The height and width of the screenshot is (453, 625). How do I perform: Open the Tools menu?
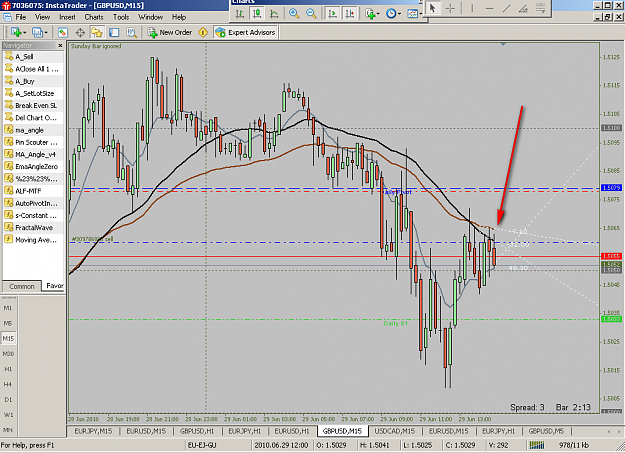121,17
